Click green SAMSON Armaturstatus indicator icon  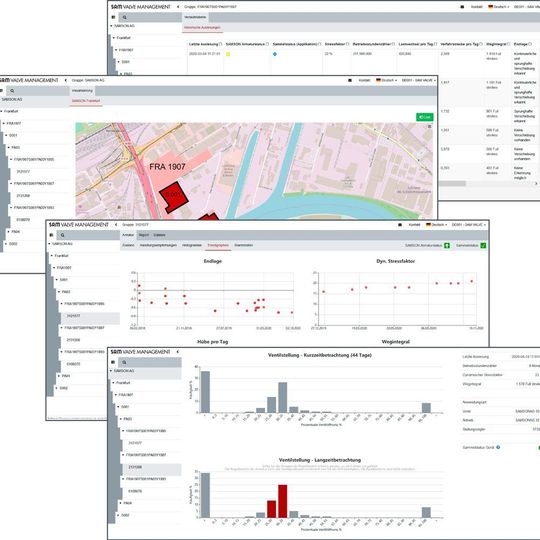point(447,246)
